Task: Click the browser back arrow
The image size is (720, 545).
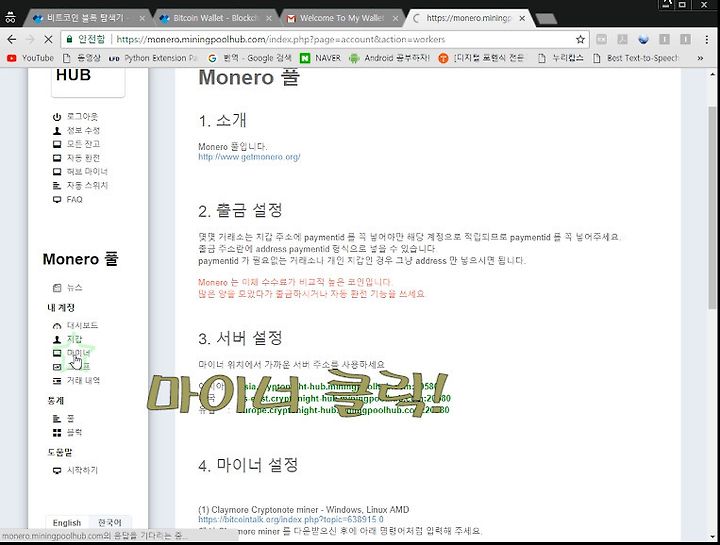Action: point(11,39)
